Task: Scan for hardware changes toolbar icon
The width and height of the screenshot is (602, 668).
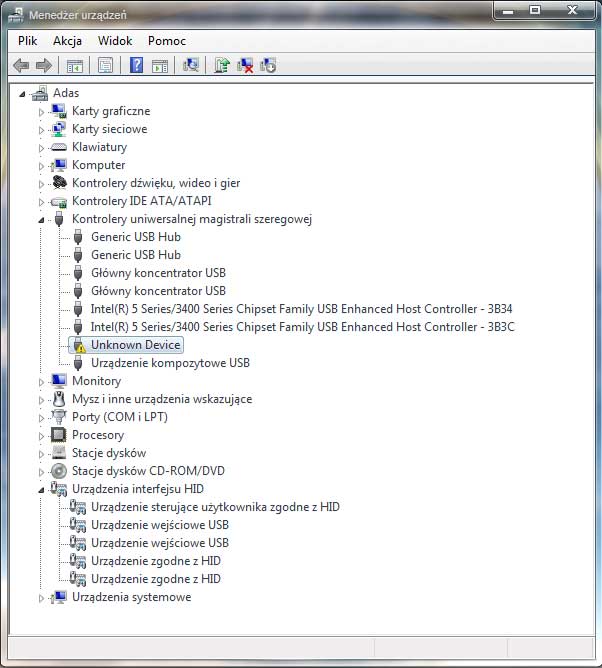Action: pos(190,65)
